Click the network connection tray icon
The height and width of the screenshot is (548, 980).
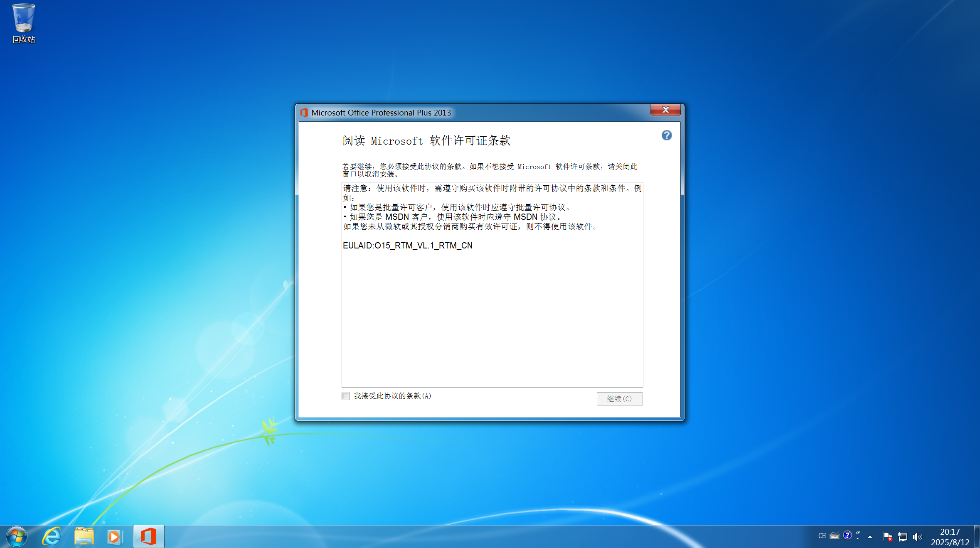point(902,537)
